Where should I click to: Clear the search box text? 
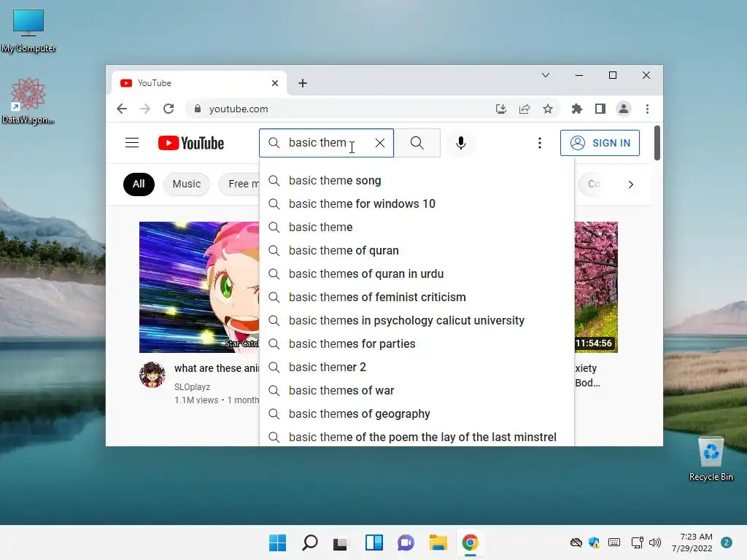[379, 143]
